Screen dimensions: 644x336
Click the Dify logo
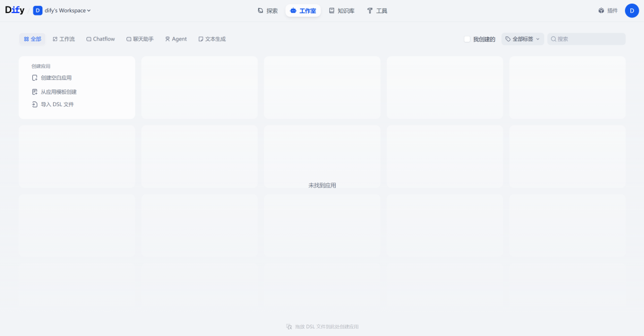[x=15, y=10]
